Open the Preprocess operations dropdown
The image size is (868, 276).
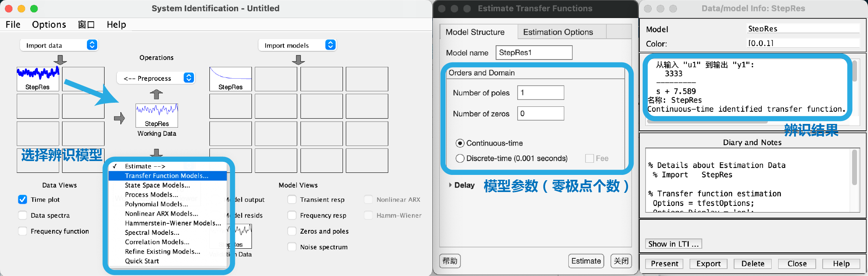(156, 78)
